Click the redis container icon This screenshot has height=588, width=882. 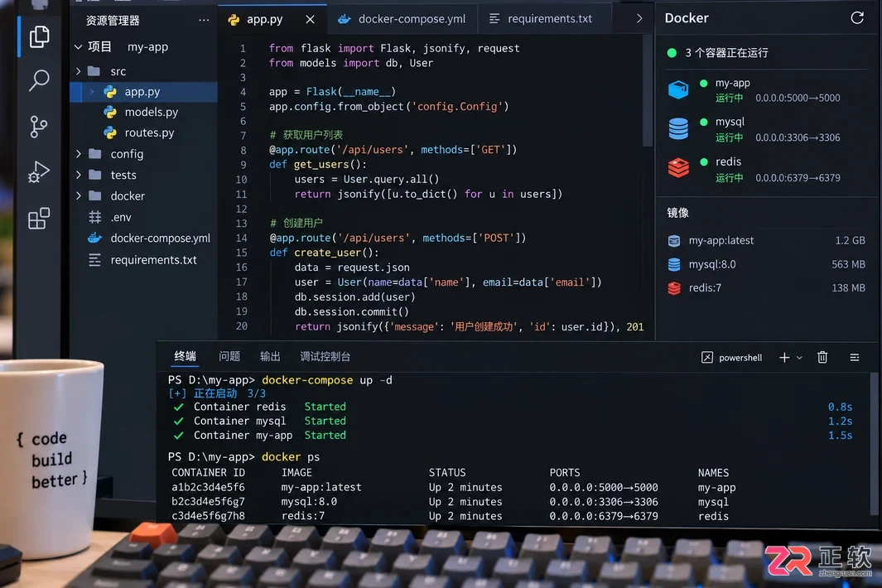(x=678, y=167)
